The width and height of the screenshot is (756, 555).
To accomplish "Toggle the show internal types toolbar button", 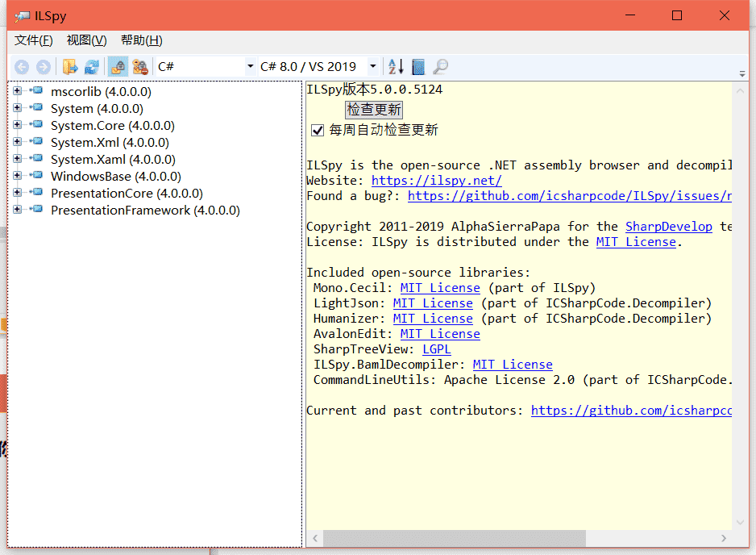I will [x=118, y=67].
